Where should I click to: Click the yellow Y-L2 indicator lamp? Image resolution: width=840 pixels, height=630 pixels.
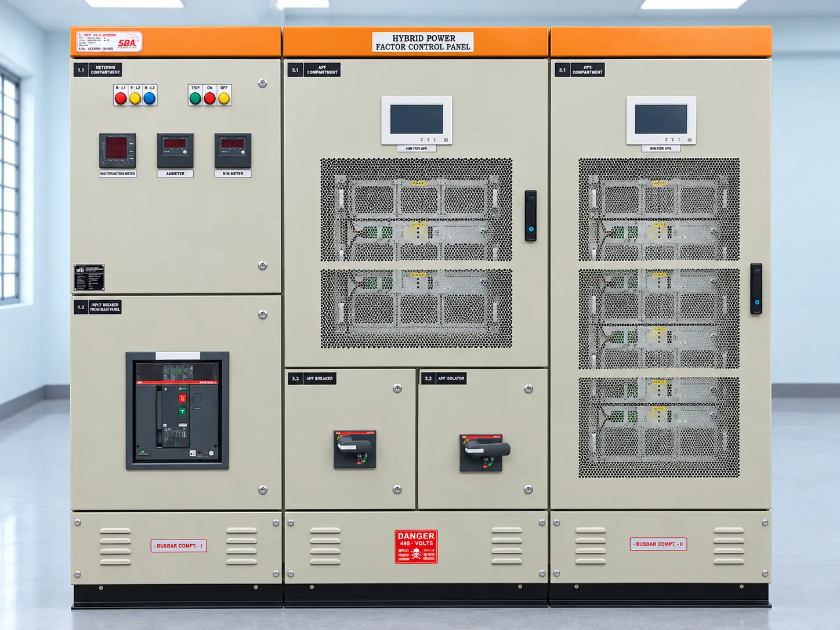135,98
